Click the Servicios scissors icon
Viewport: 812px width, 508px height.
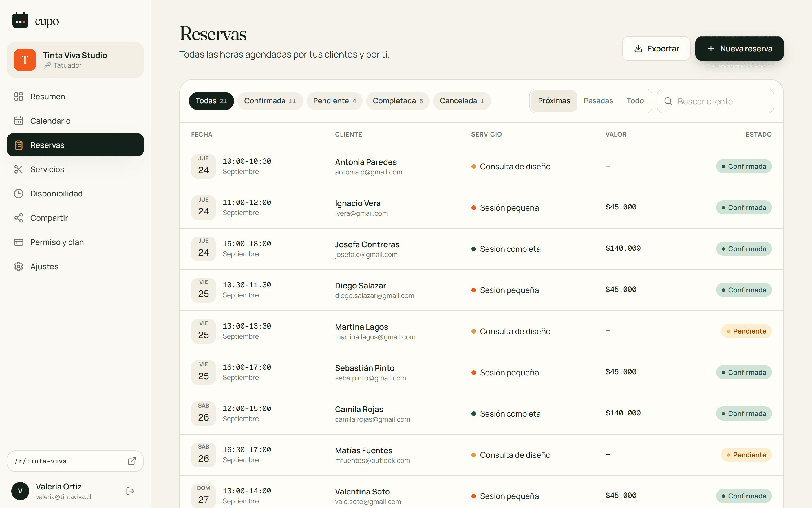18,169
